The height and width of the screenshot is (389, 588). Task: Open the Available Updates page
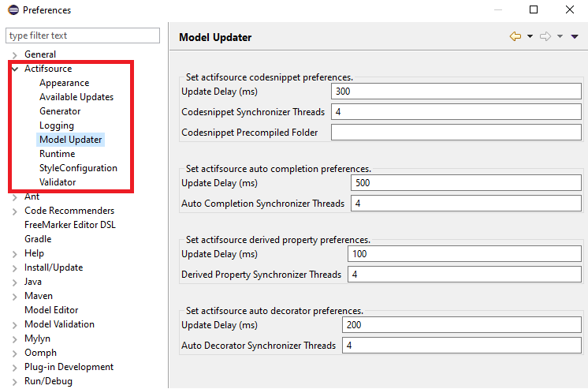tap(76, 97)
